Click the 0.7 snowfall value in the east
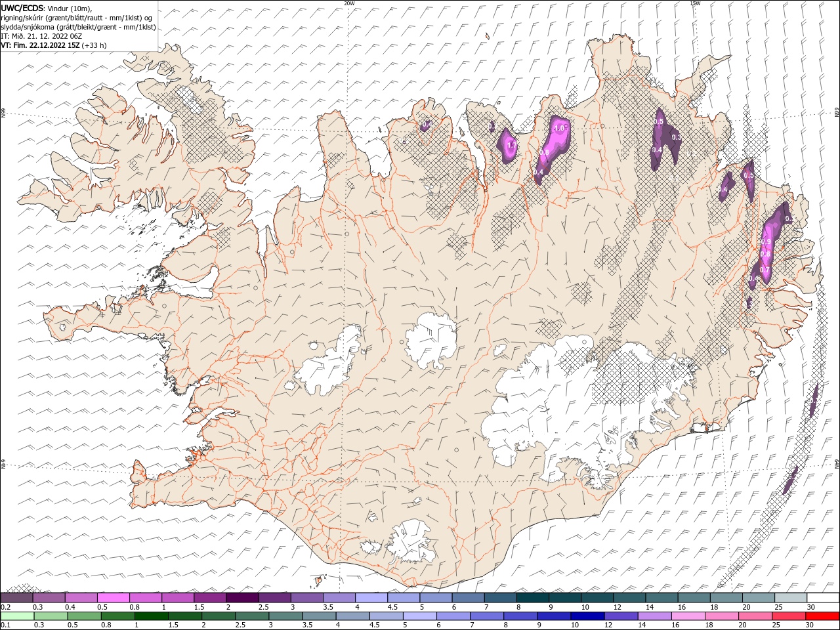 765,270
